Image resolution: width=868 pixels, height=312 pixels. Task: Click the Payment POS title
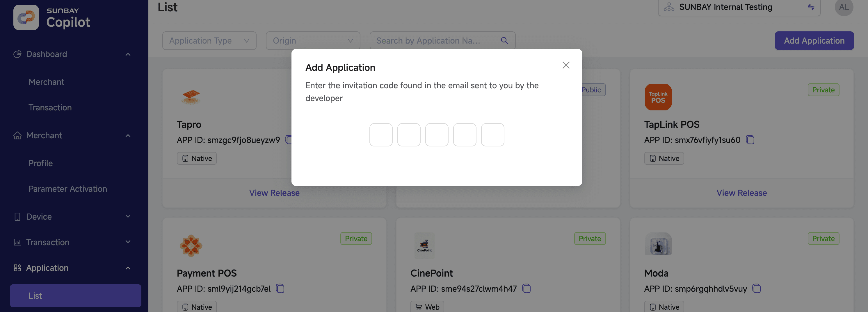(x=207, y=273)
